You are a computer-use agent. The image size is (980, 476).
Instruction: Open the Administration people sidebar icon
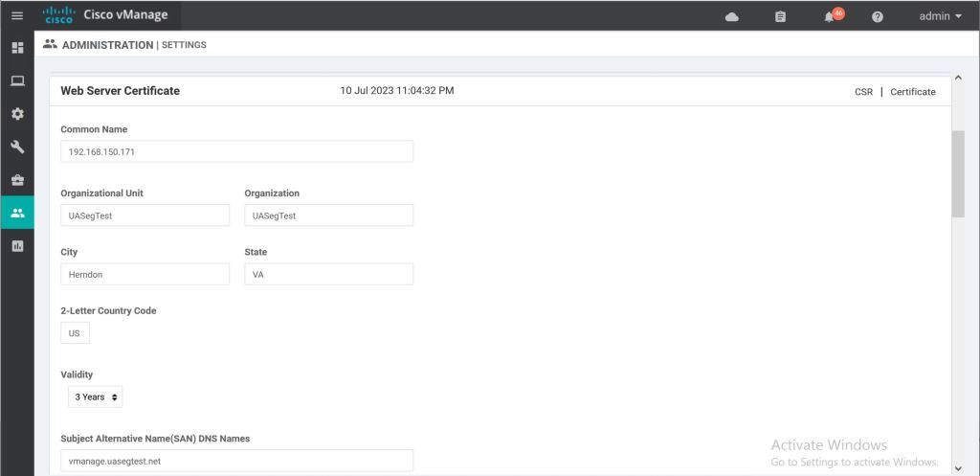click(x=16, y=213)
